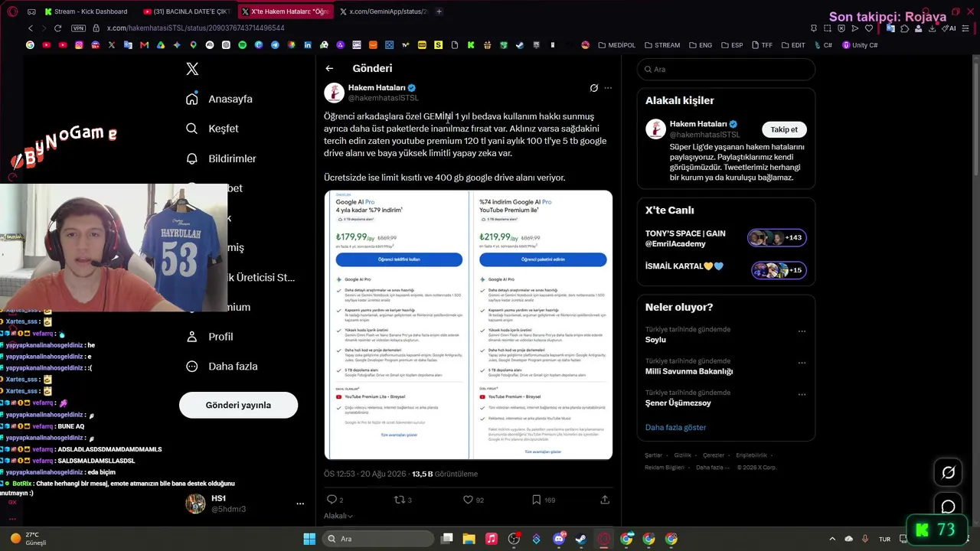Screen dimensions: 980x551
Task: Click the Çerezler footer link
Action: (714, 455)
